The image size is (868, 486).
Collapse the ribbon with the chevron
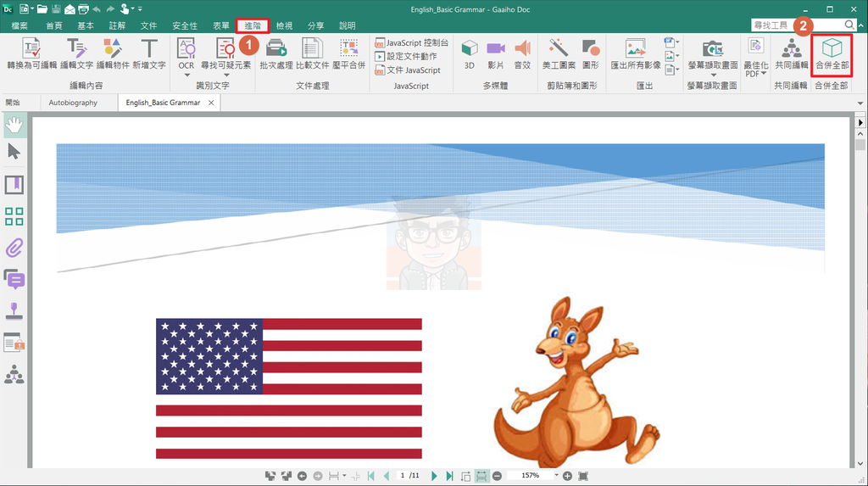pos(861,25)
